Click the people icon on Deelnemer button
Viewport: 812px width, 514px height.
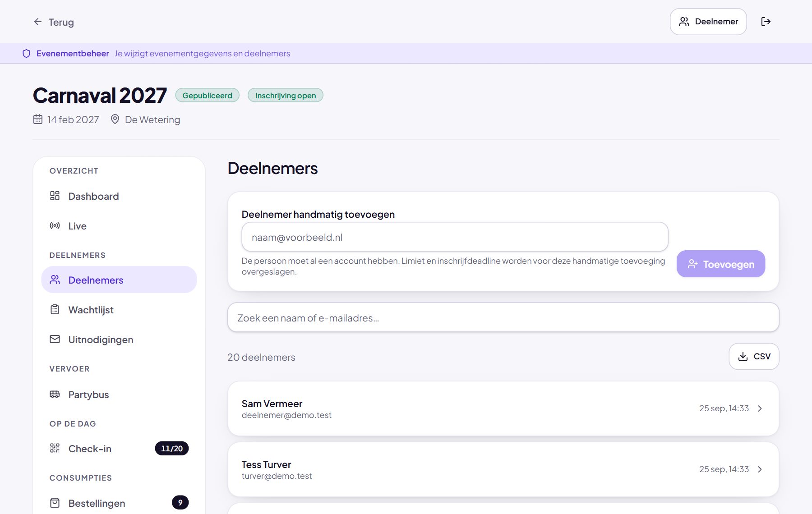[x=684, y=22]
